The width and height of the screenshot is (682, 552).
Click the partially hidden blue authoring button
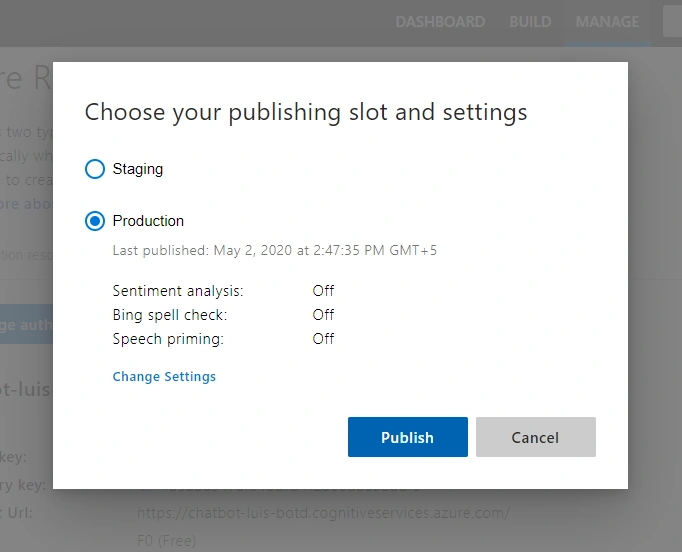tap(26, 324)
